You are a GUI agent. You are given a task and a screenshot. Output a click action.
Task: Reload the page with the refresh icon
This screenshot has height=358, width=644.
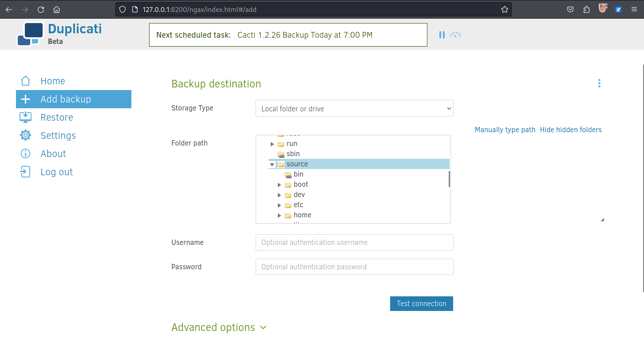(x=41, y=9)
